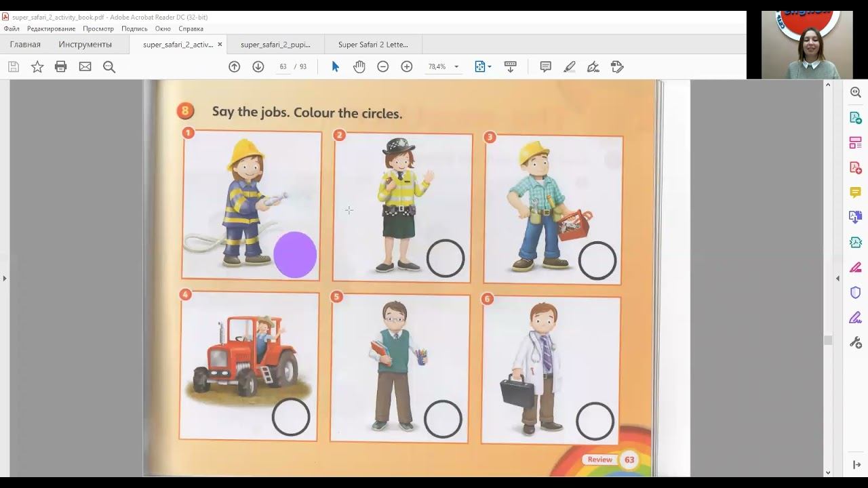Click the vertical scrollbar down arrow

point(828,472)
